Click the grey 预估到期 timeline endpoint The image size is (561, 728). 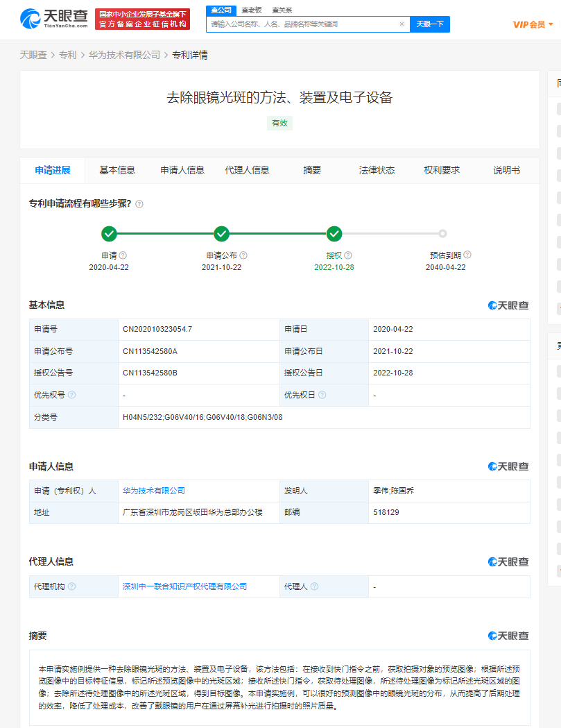pyautogui.click(x=442, y=234)
